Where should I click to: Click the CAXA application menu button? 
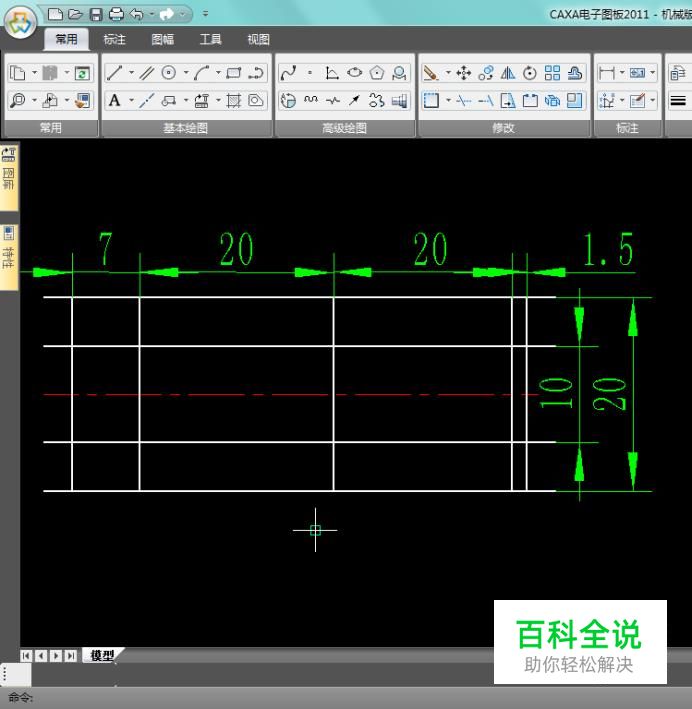click(20, 26)
